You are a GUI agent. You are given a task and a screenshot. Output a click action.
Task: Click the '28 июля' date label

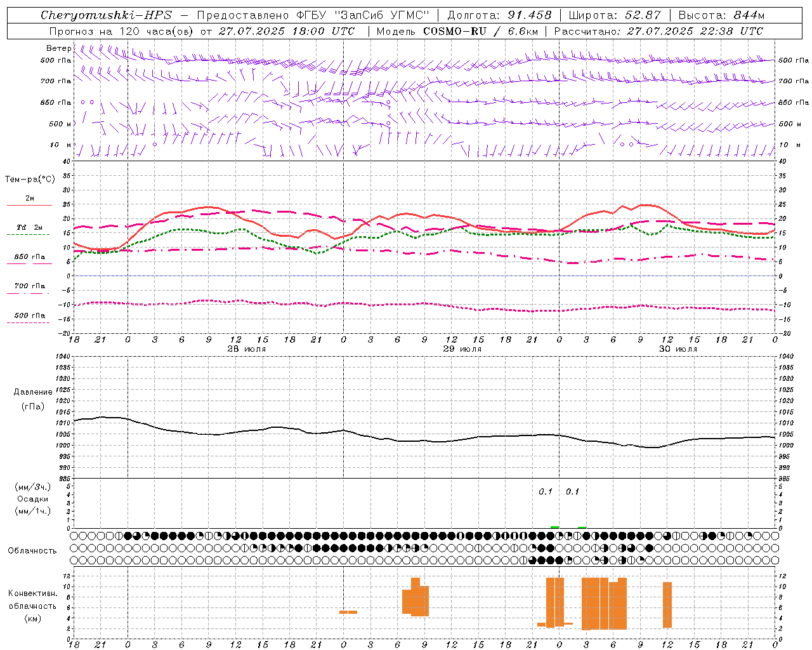click(247, 349)
